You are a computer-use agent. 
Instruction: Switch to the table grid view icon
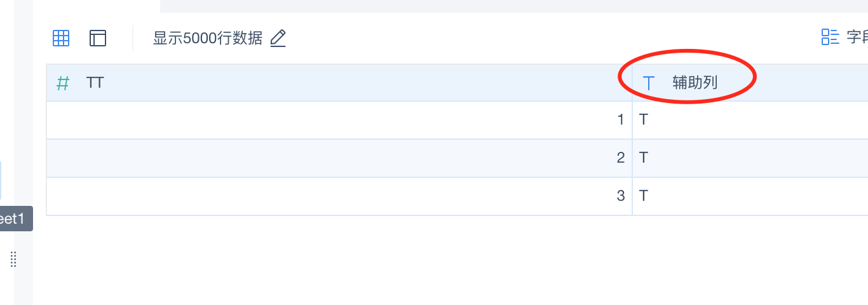coord(61,38)
